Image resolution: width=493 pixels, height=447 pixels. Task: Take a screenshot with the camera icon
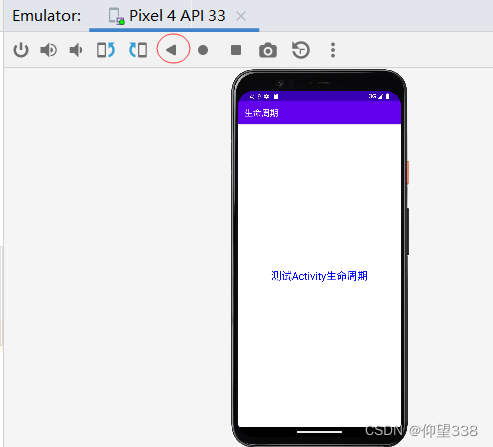tap(268, 51)
